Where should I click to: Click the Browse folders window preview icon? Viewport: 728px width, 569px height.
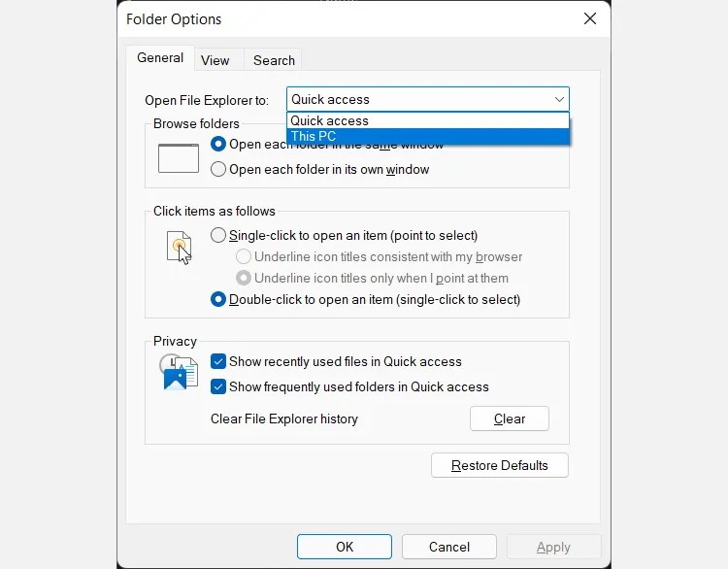(x=179, y=158)
